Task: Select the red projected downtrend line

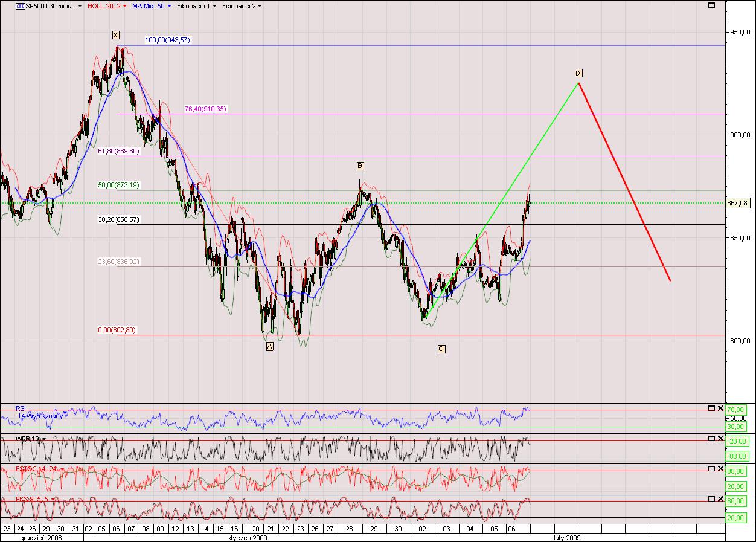Action: [625, 181]
